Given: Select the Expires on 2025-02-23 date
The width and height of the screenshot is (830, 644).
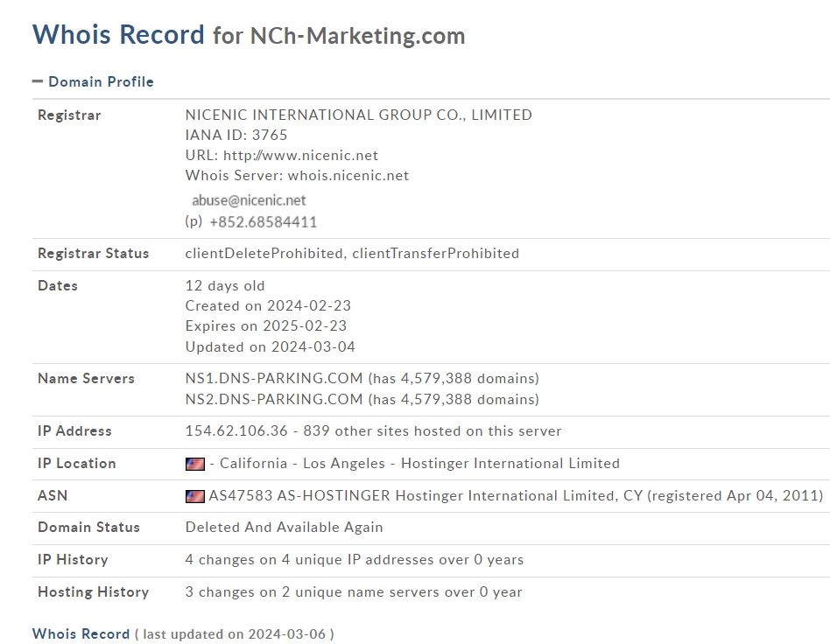Looking at the screenshot, I should click(266, 326).
